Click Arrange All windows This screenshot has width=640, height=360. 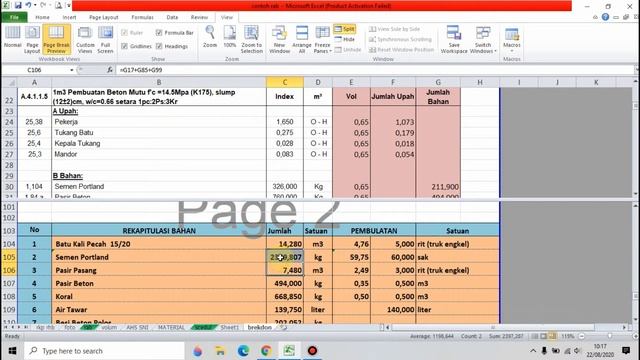[x=302, y=40]
